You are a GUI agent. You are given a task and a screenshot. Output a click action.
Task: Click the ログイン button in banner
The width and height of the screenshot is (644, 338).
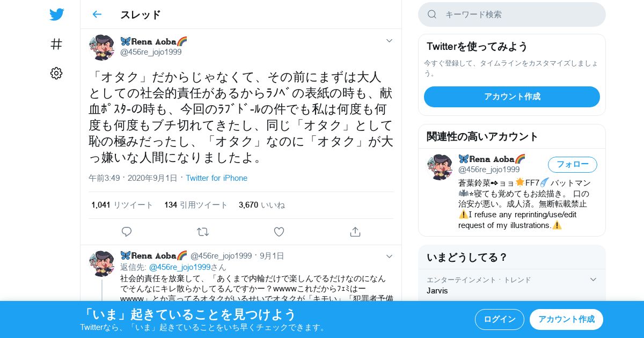(x=500, y=319)
